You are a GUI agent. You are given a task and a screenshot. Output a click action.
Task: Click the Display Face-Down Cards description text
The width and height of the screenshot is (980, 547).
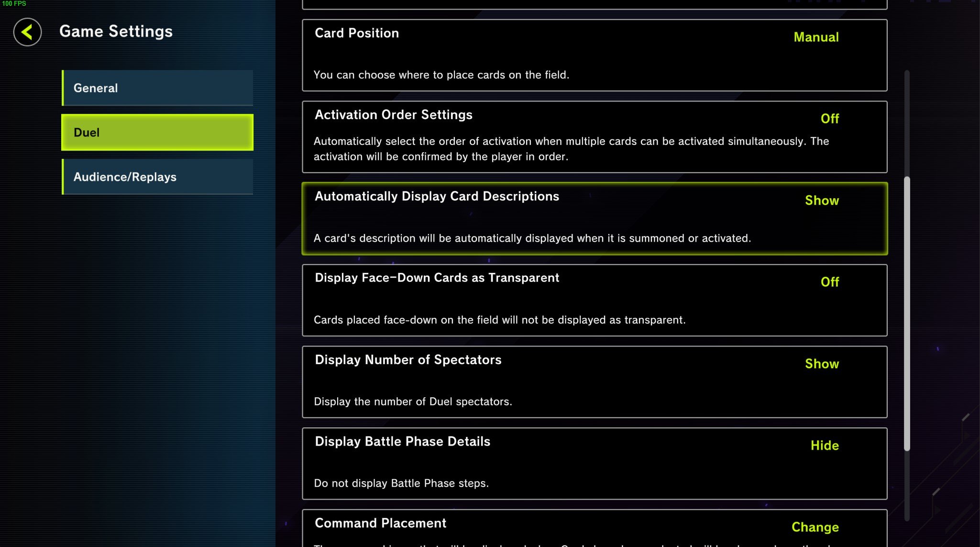[x=499, y=320]
